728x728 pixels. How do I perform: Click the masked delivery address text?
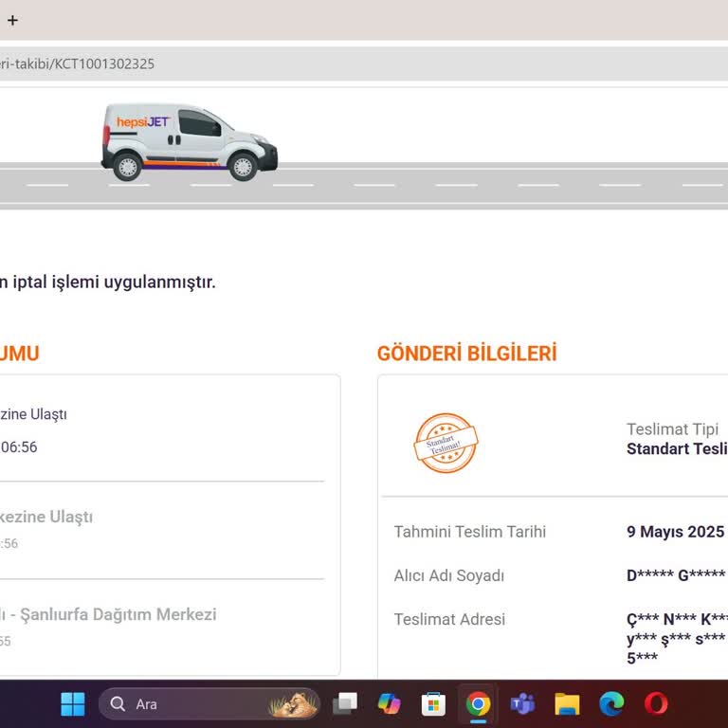click(x=677, y=638)
